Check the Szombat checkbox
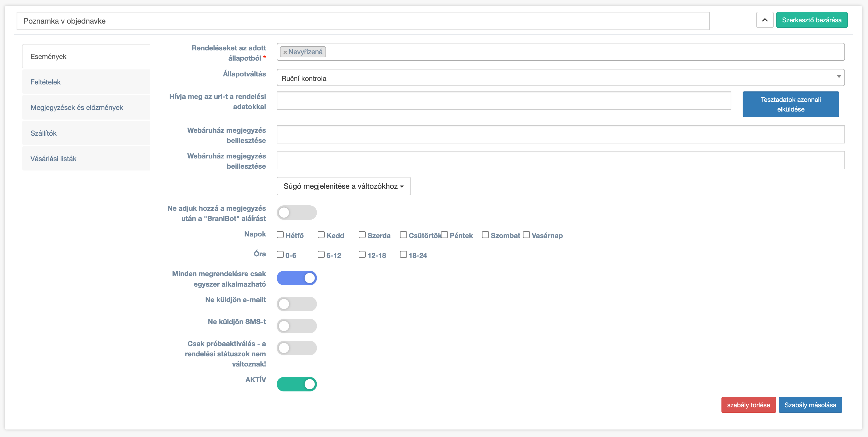The width and height of the screenshot is (868, 437). [x=485, y=235]
